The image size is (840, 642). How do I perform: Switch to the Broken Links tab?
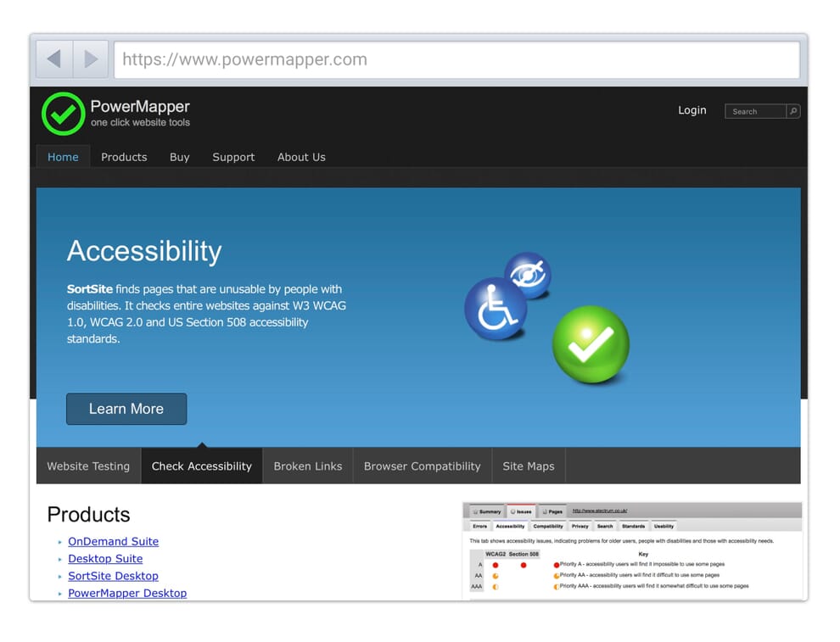coord(308,466)
